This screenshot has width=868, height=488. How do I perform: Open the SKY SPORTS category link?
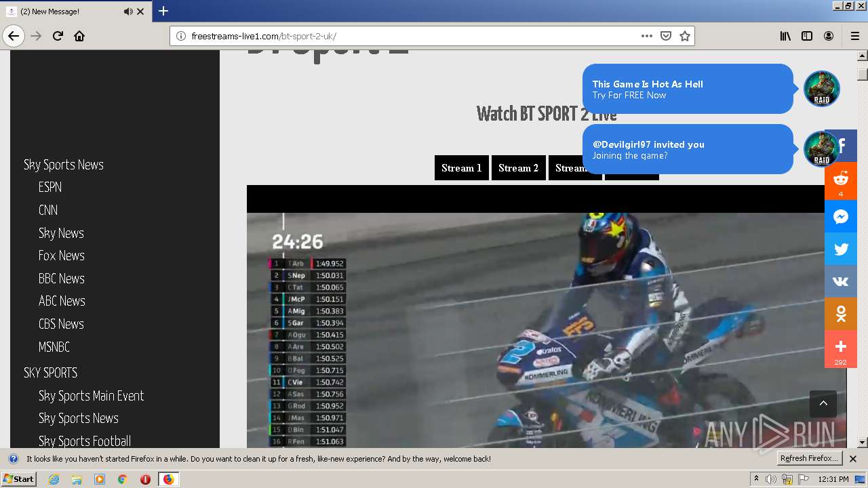[51, 373]
